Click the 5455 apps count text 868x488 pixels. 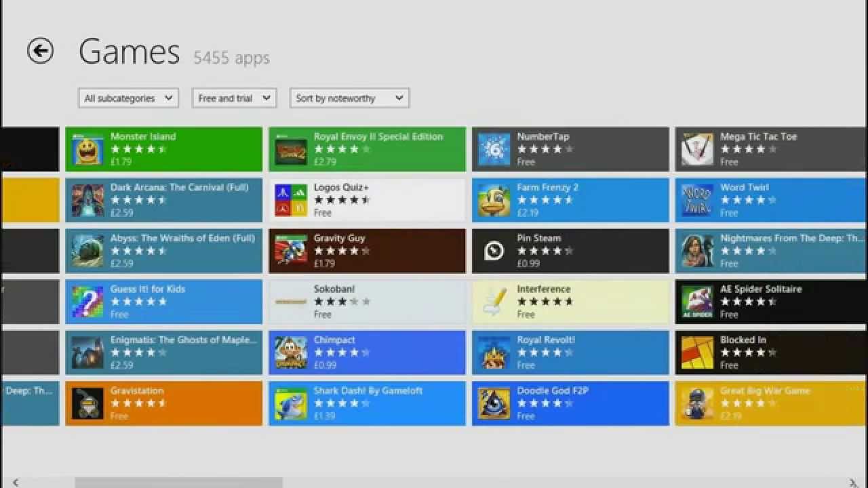[x=231, y=58]
